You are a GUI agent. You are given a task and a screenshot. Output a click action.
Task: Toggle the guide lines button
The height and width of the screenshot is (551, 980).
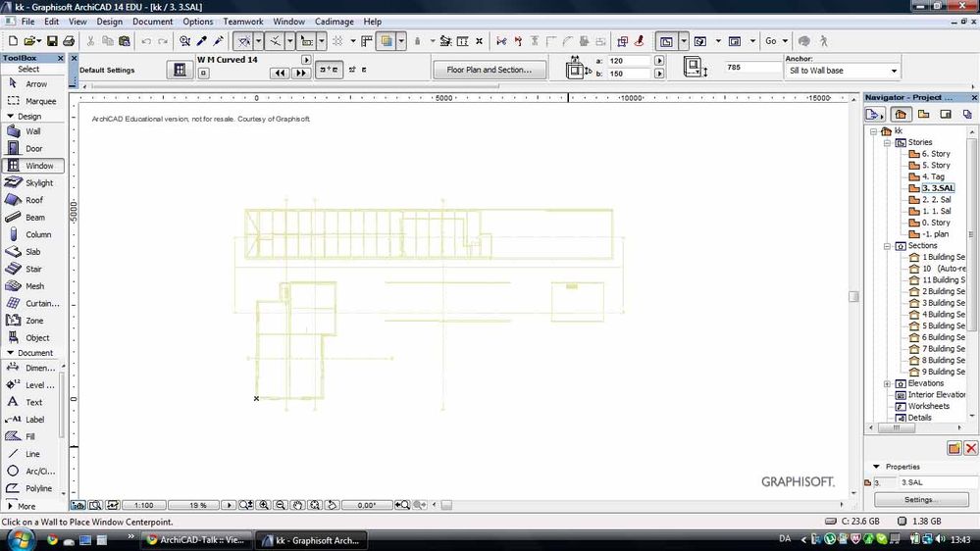pyautogui.click(x=243, y=41)
